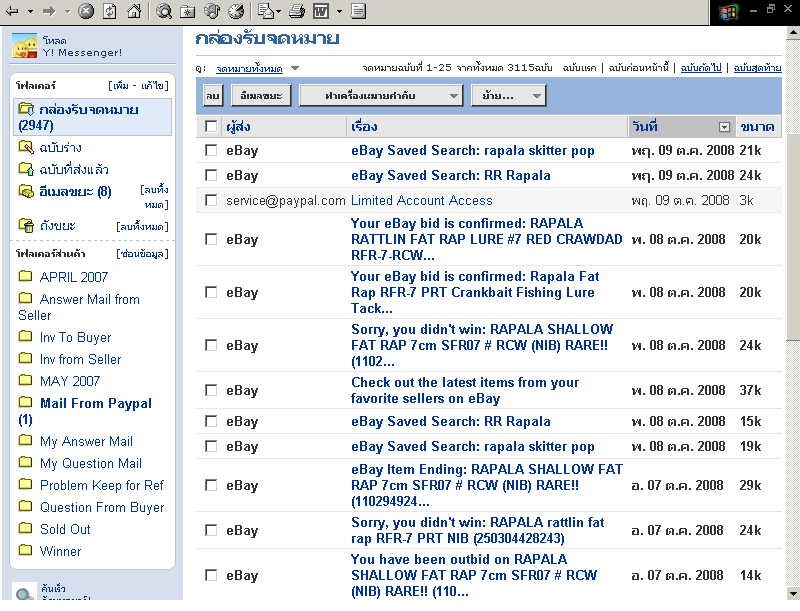Click the browser Back arrow
This screenshot has height=611, width=800.
tap(12, 11)
